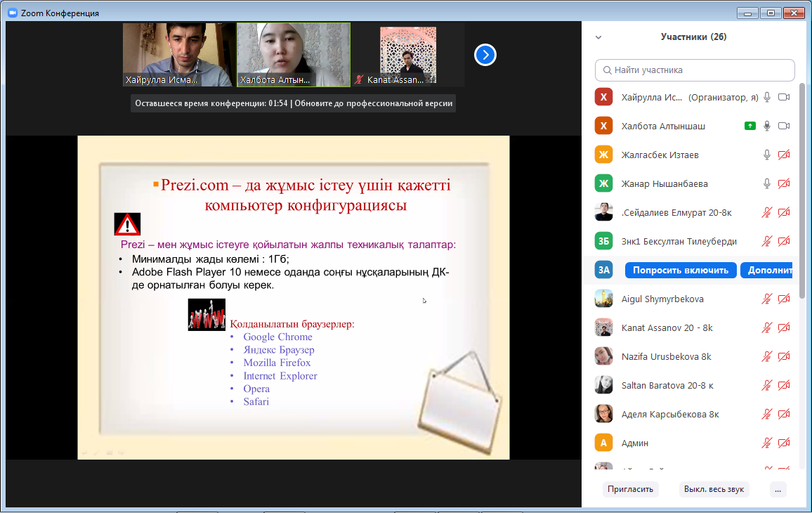This screenshot has width=812, height=513.
Task: Click Попросить включить button
Action: tap(681, 270)
